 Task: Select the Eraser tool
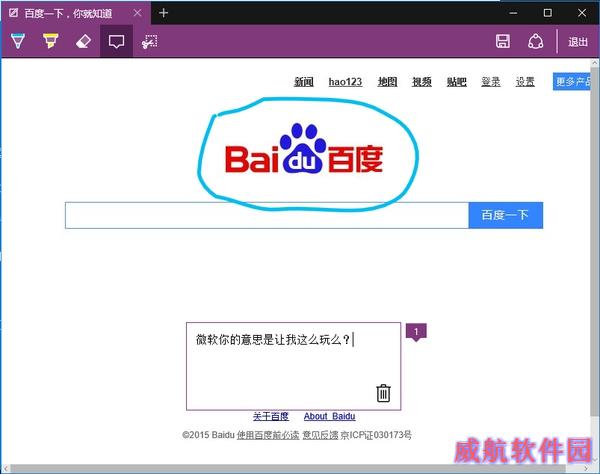pyautogui.click(x=83, y=41)
